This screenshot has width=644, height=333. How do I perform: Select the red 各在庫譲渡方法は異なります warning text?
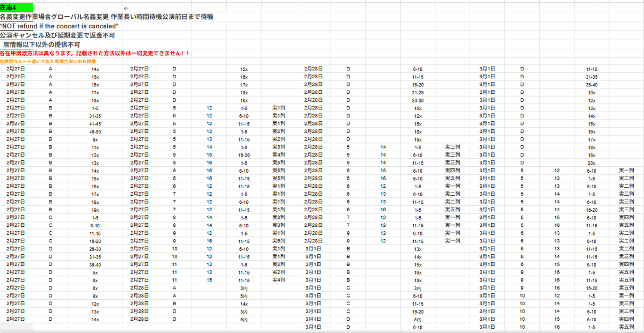click(94, 54)
